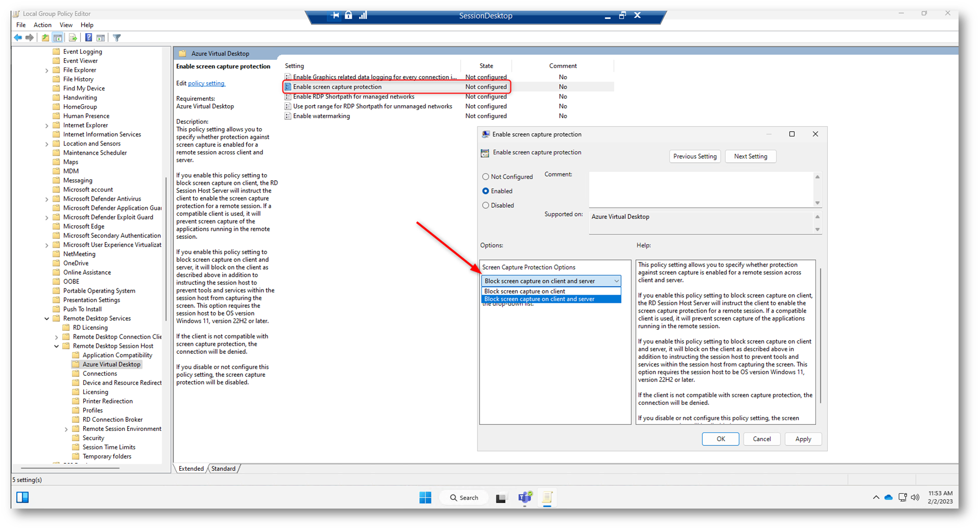Image resolution: width=980 pixels, height=530 pixels.
Task: Click the pin icon on SessionDesktop bar
Action: 335,15
